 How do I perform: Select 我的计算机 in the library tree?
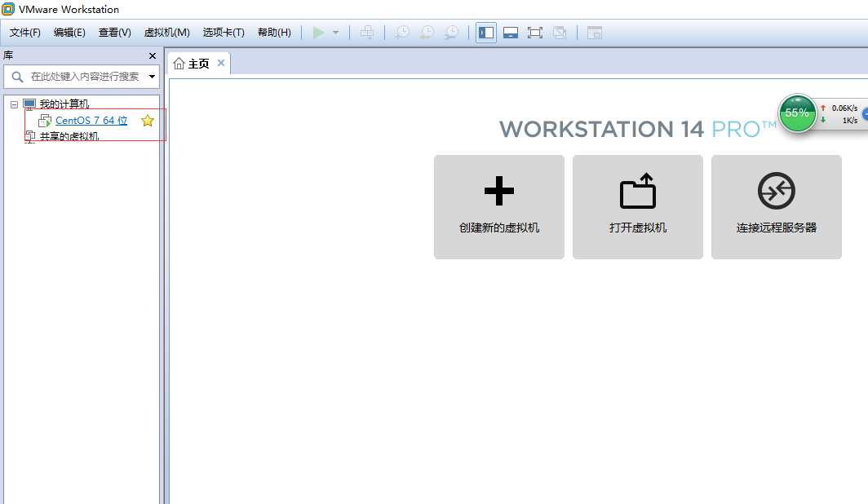point(64,104)
